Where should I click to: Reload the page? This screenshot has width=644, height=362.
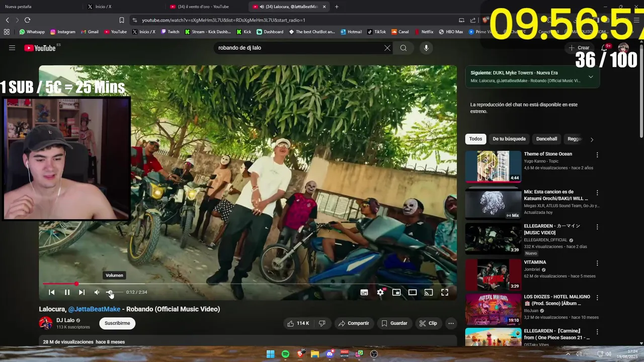(27, 20)
